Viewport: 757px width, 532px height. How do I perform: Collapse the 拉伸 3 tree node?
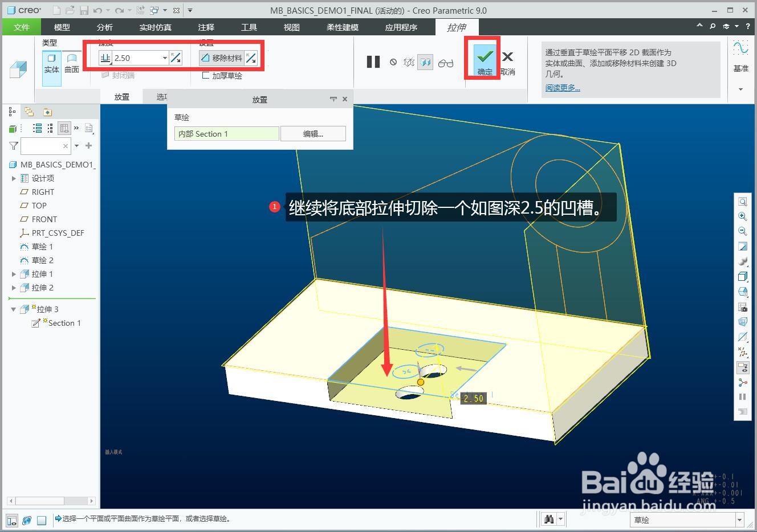point(14,309)
